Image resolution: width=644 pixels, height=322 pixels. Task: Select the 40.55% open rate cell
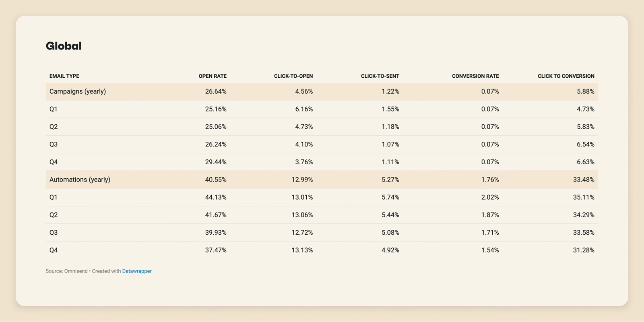(216, 180)
